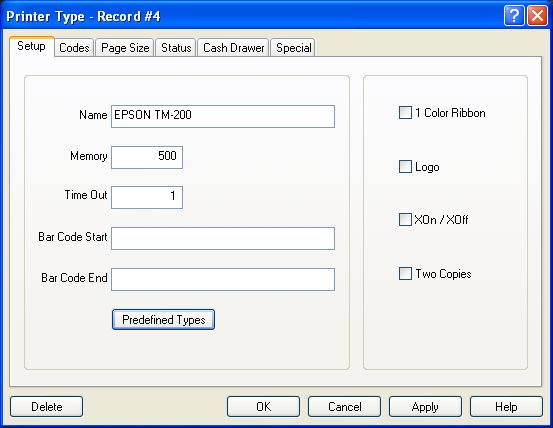Enable the Two Copies checkbox
This screenshot has height=428, width=553.
coord(405,274)
